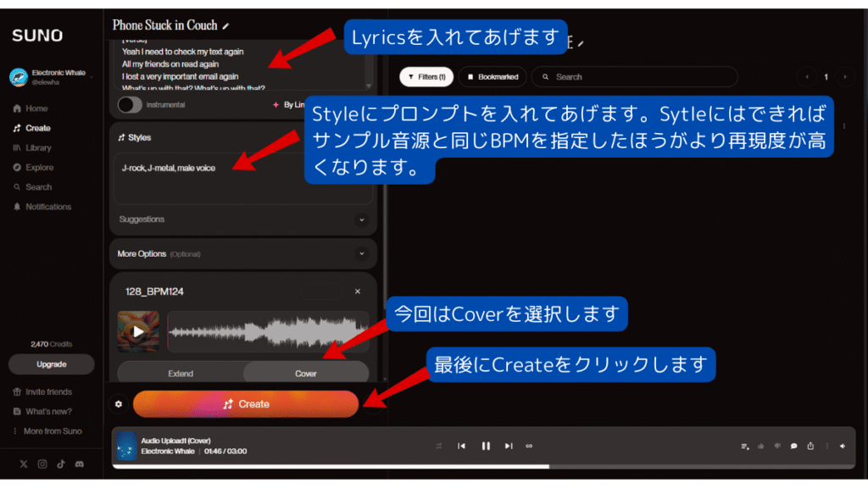Click the workspace Search field
The width and height of the screenshot is (868, 488).
click(x=634, y=77)
